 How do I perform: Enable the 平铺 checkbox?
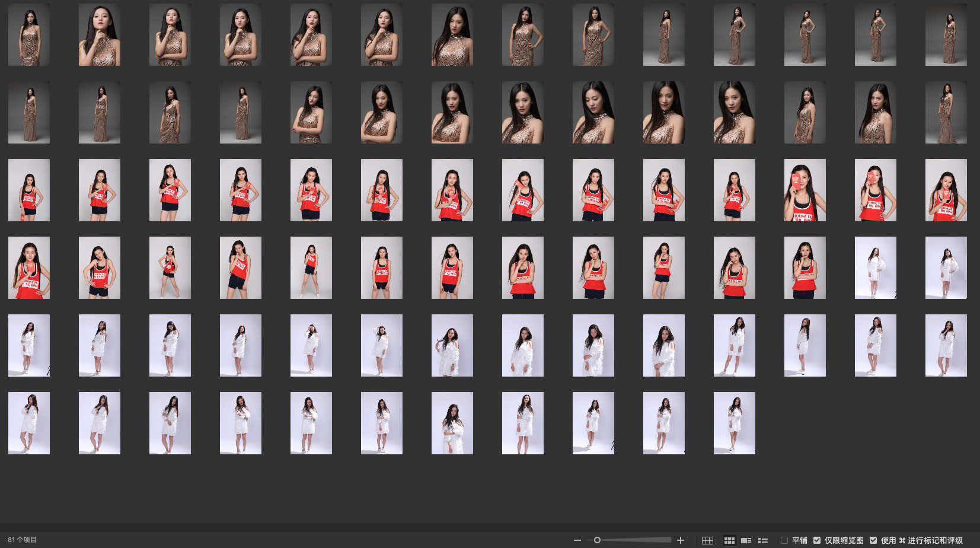[x=784, y=540]
